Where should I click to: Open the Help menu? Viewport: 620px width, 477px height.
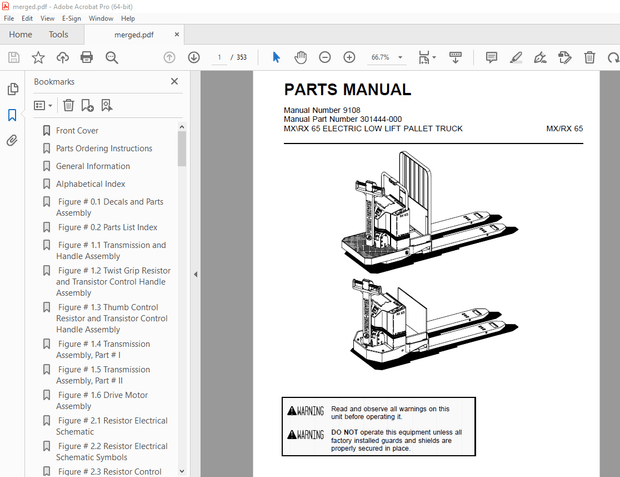pyautogui.click(x=128, y=18)
